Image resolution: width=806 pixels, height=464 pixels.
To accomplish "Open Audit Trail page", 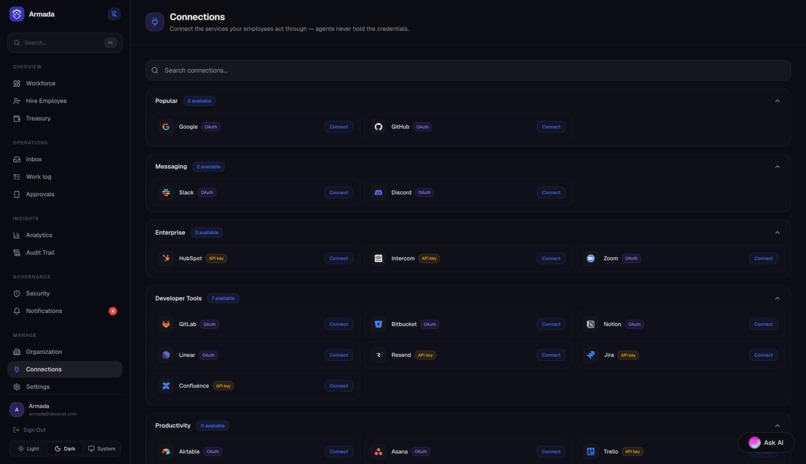I will [x=65, y=252].
